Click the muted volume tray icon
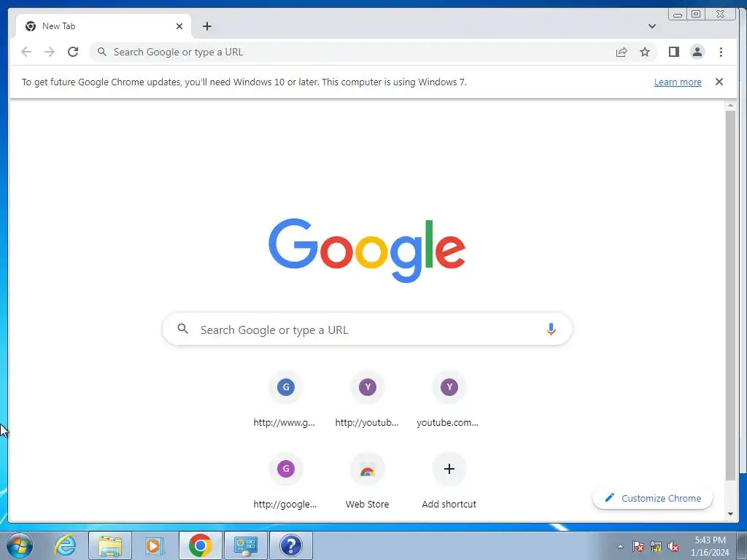Screen dimensions: 747x560 tap(673, 546)
